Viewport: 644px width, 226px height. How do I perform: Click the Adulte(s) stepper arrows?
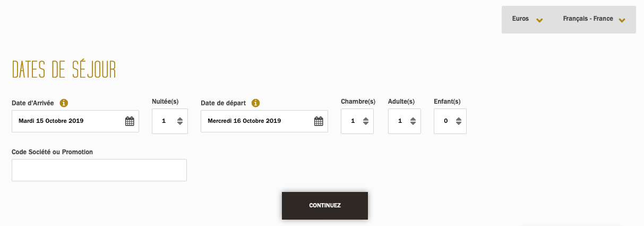click(413, 121)
